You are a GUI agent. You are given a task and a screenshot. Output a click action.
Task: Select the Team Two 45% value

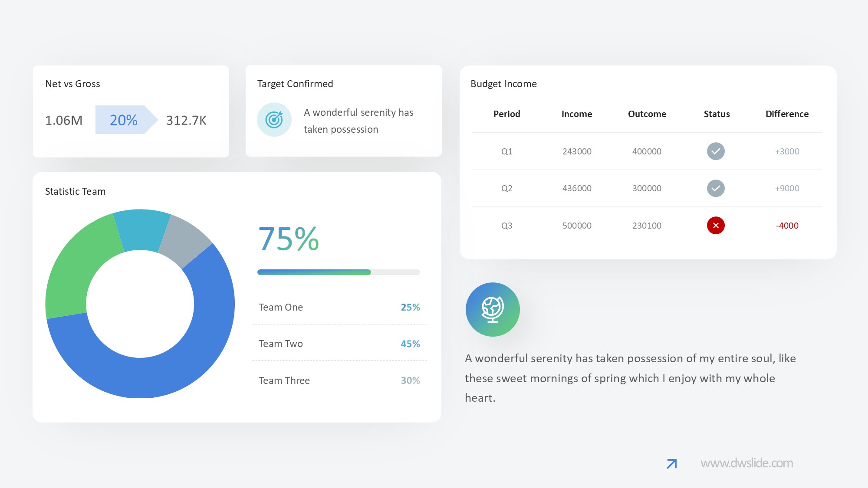pyautogui.click(x=410, y=344)
